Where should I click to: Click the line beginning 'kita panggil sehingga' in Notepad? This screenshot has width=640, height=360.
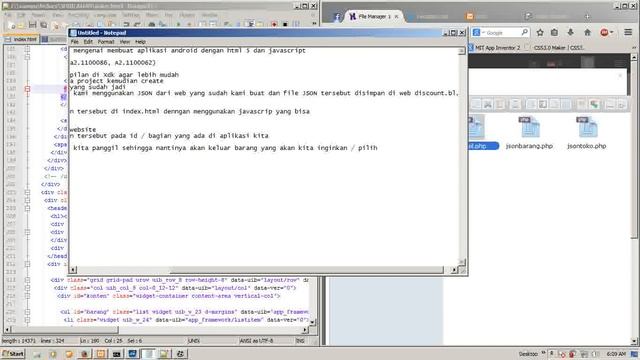[x=225, y=148]
